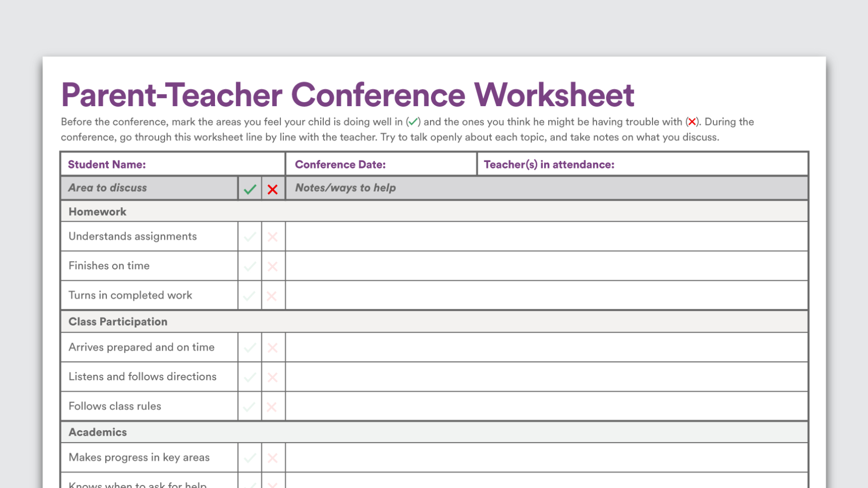This screenshot has height=488, width=868.
Task: Expand the Homework section header
Action: click(x=97, y=211)
